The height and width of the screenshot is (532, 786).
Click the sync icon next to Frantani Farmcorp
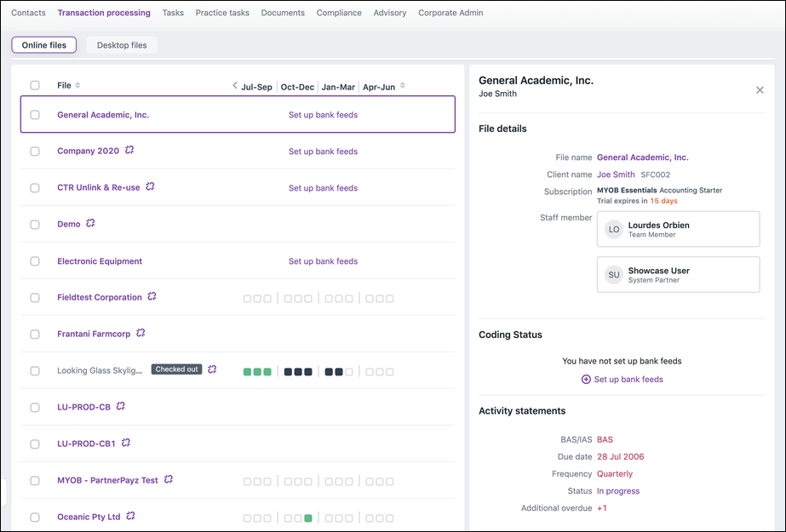click(x=141, y=334)
